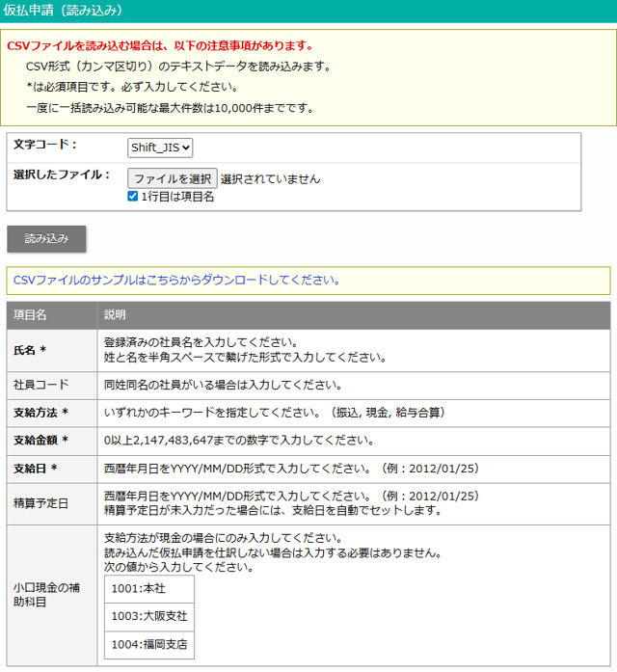This screenshot has width=617, height=672.
Task: Open the CSV sample download link
Action: tap(176, 281)
